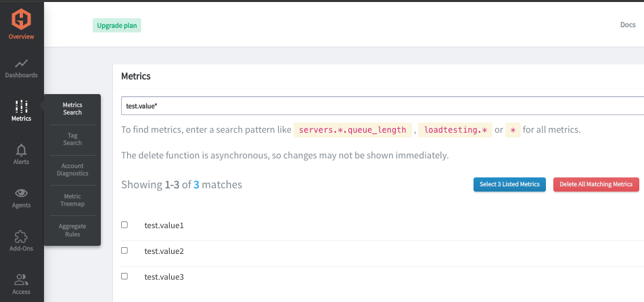
Task: Open the Docs link
Action: 627,25
